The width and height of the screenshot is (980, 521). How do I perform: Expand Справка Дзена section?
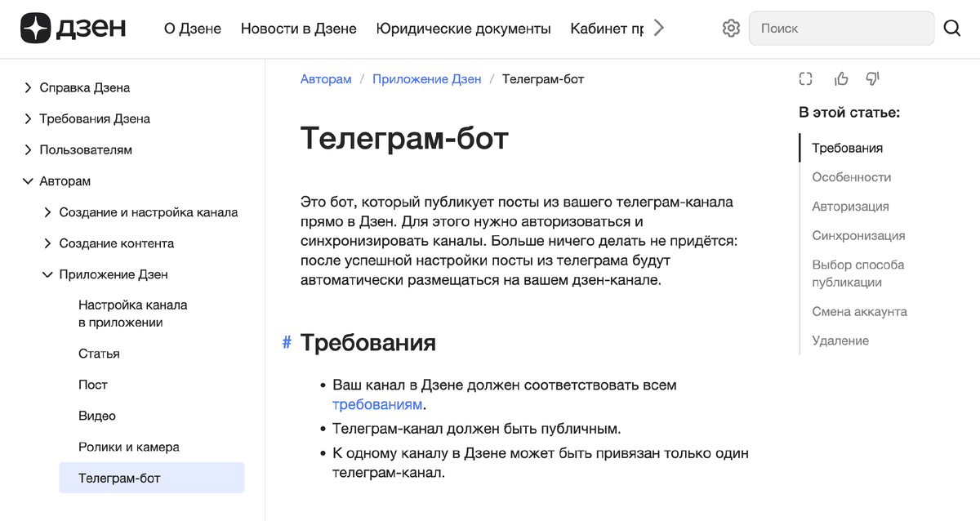click(29, 87)
